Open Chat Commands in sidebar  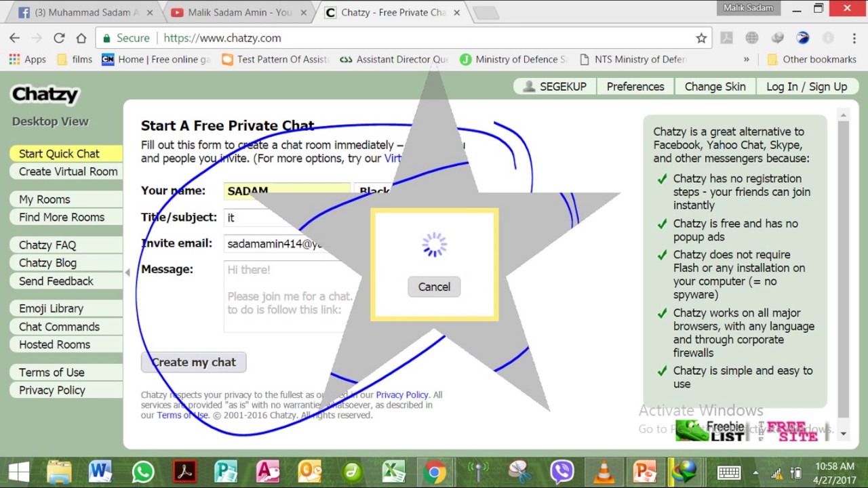(66, 327)
